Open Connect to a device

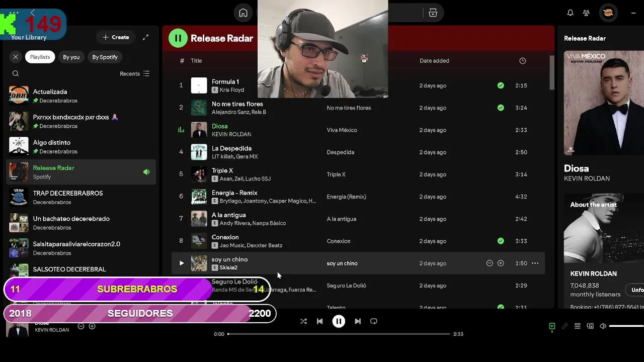click(590, 326)
